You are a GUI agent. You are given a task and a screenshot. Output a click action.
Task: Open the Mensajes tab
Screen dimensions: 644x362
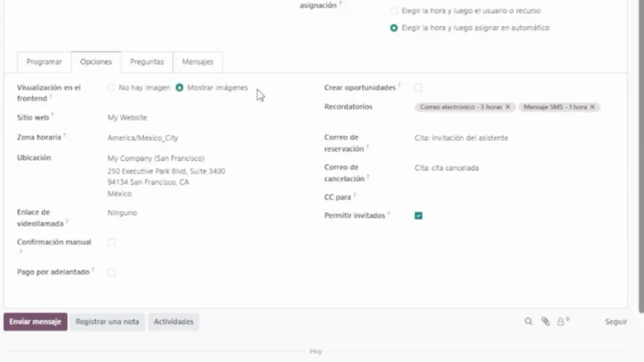(x=197, y=62)
